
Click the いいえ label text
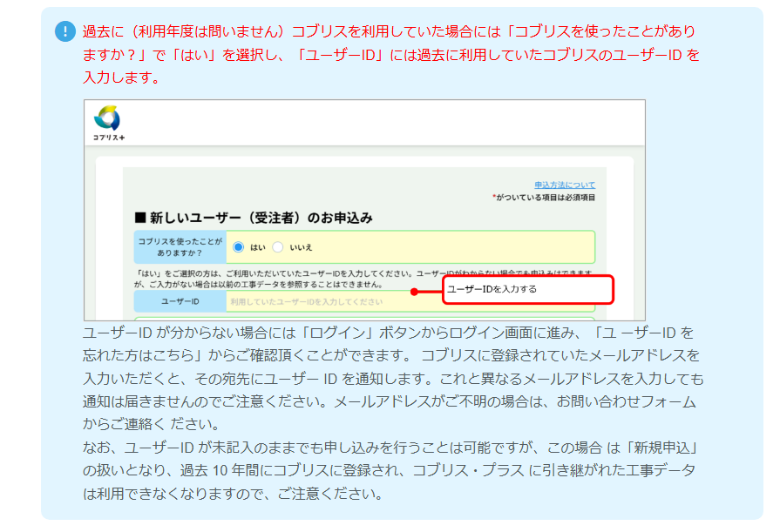[x=301, y=247]
